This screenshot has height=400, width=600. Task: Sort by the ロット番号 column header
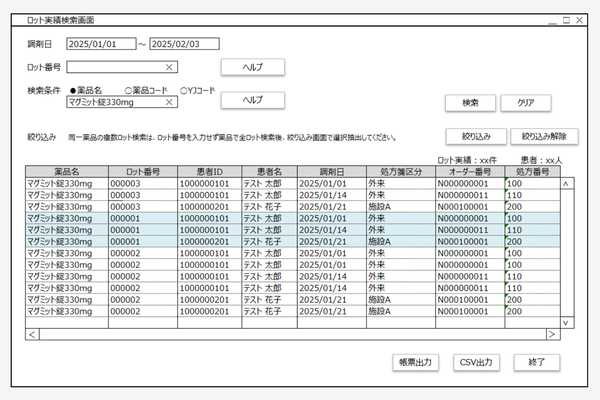pos(142,172)
